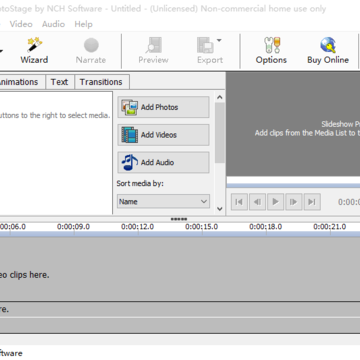Open the Sort media by Name dropdown
Viewport: 360px width, 360px height.
(x=163, y=201)
